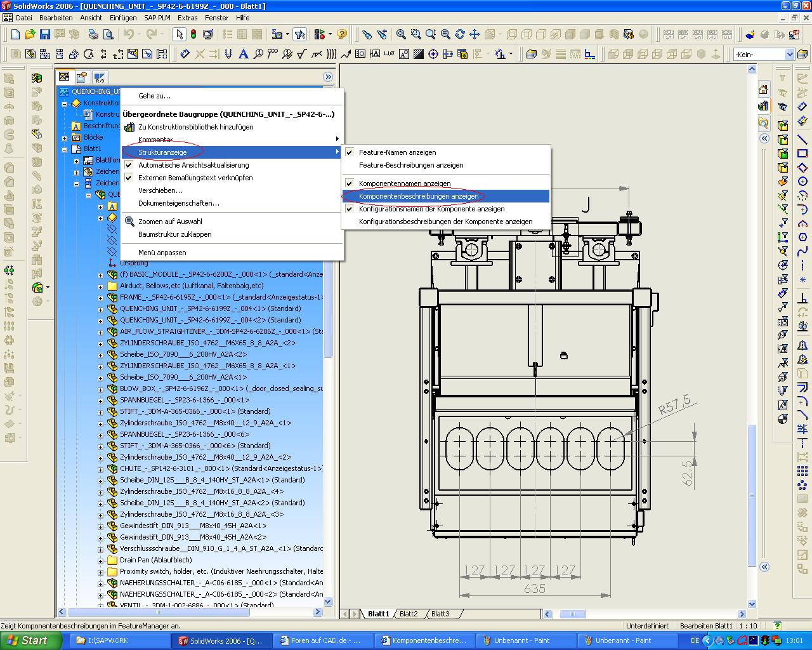Toggle 'Externen Bemaßungstext verknüpfen' checkmark
The width and height of the screenshot is (812, 650).
[232, 178]
